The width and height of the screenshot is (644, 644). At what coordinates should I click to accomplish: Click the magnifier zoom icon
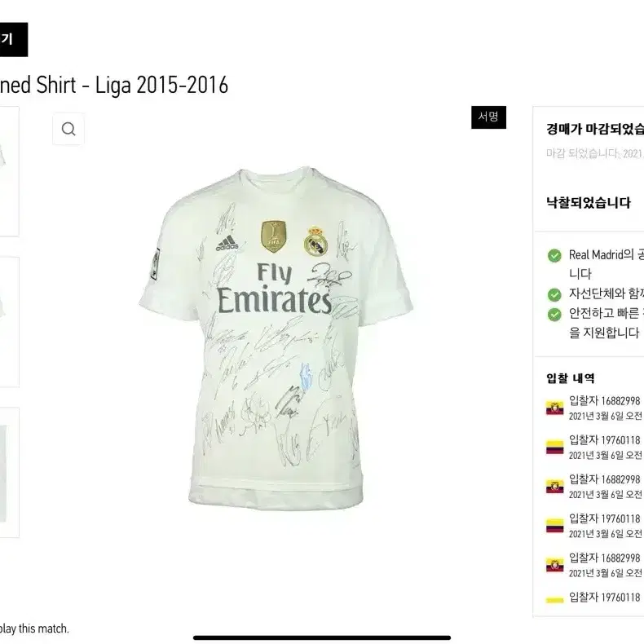68,129
